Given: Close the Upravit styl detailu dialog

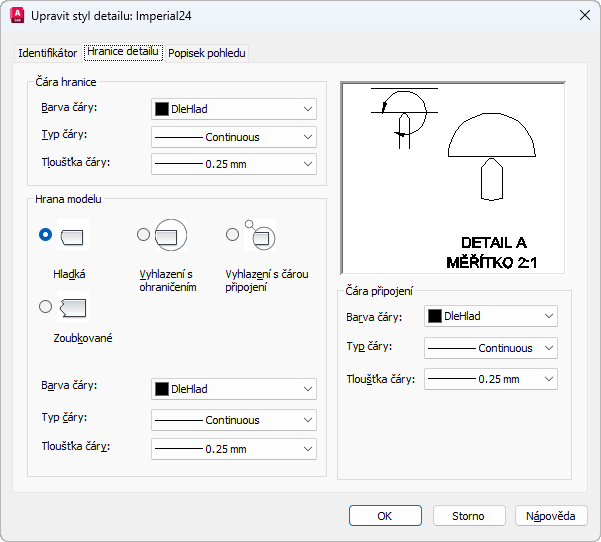Looking at the screenshot, I should click(x=585, y=15).
